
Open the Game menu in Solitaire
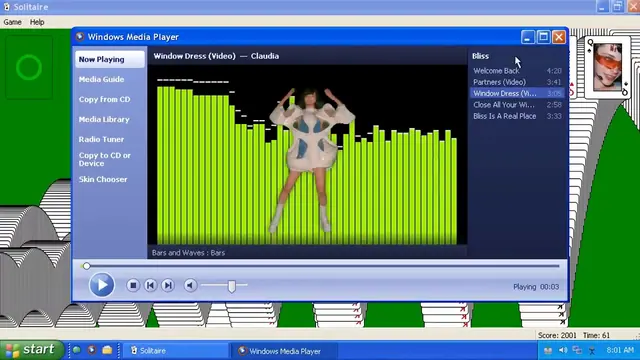(x=12, y=22)
